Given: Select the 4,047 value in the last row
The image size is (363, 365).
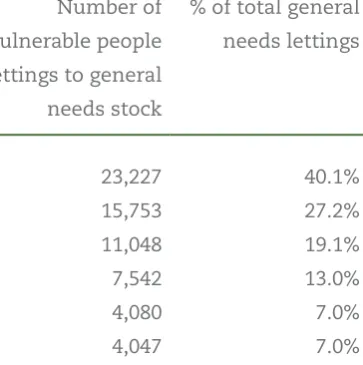Looking at the screenshot, I should click(x=137, y=347).
